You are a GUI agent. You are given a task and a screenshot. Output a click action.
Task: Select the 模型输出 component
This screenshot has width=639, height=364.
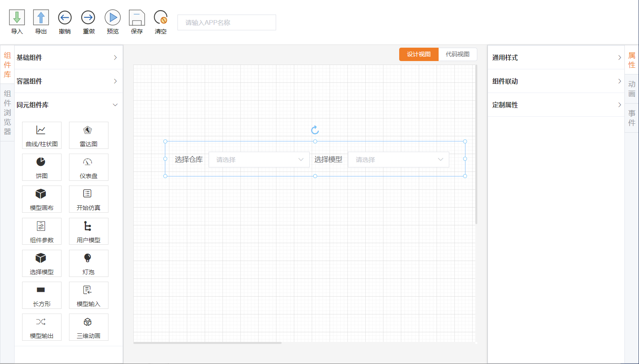tap(42, 327)
